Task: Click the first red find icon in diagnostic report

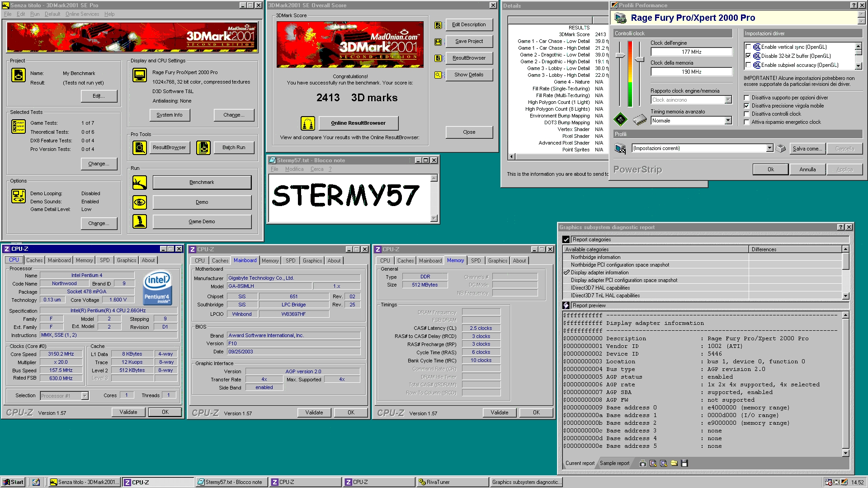Action: point(653,463)
